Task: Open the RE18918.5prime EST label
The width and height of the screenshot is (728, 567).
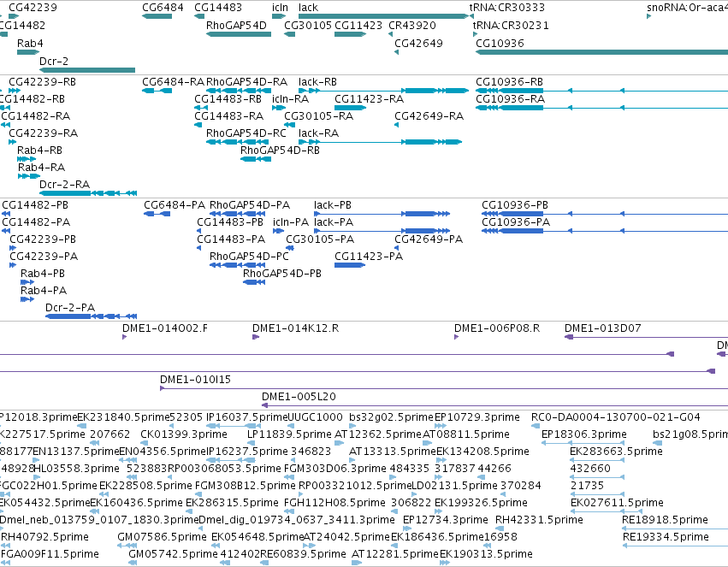Action: point(665,520)
